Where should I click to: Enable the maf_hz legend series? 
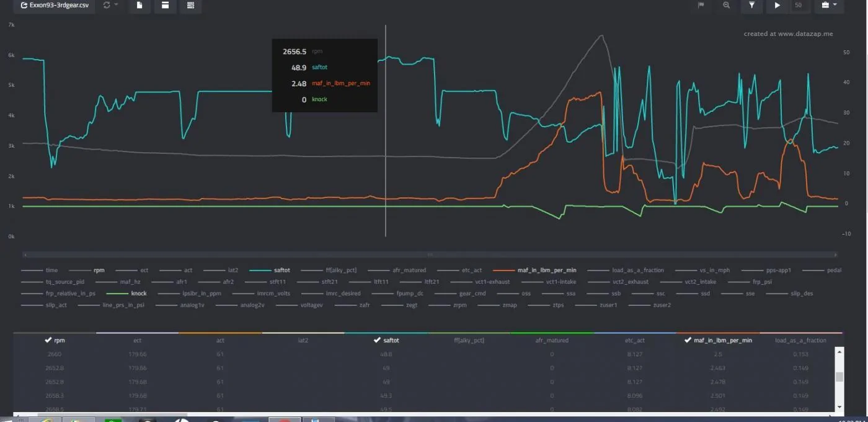[x=118, y=282]
